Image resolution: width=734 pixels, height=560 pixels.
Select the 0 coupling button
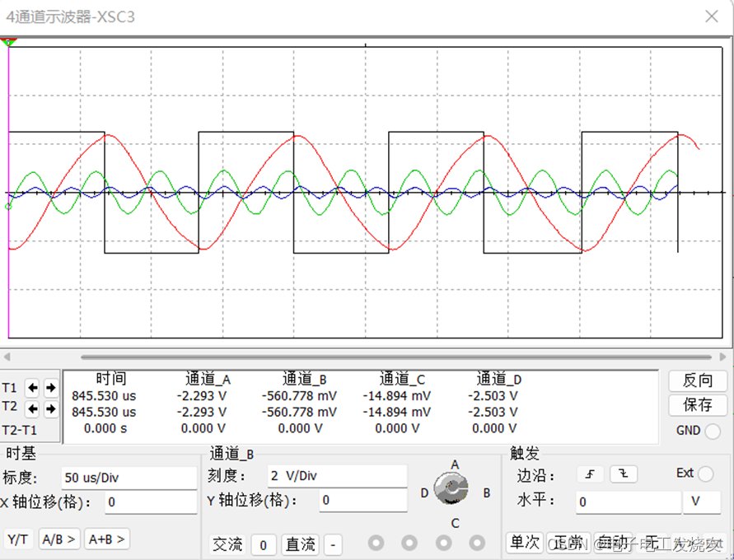click(x=263, y=545)
